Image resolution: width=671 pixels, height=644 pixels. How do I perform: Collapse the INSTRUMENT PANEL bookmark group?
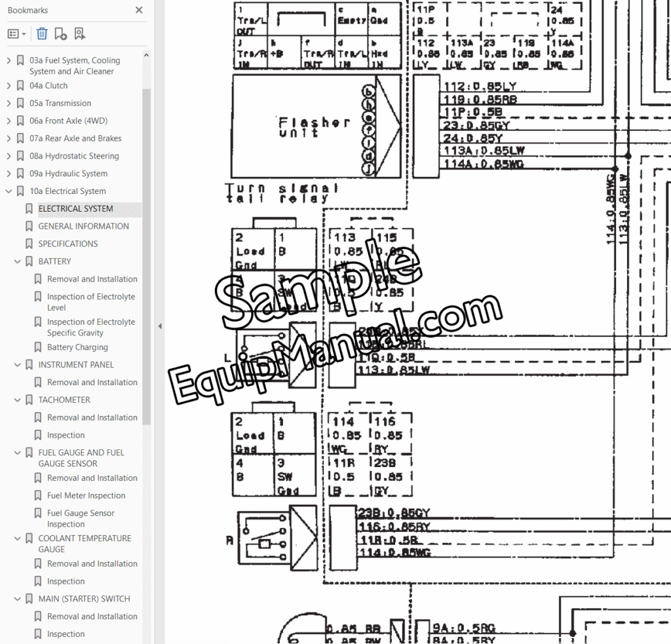point(18,364)
